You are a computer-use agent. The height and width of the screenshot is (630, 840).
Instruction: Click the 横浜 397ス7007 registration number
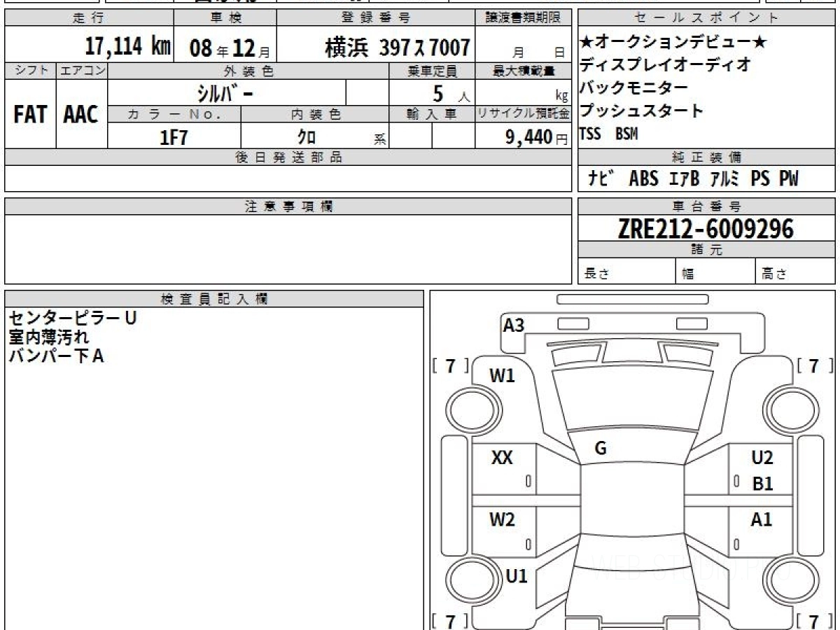tap(397, 48)
